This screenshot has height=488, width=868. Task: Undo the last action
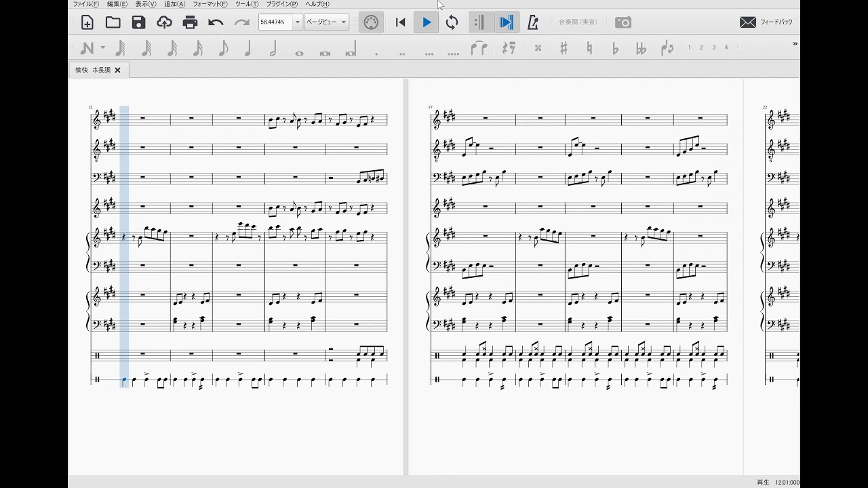[216, 22]
